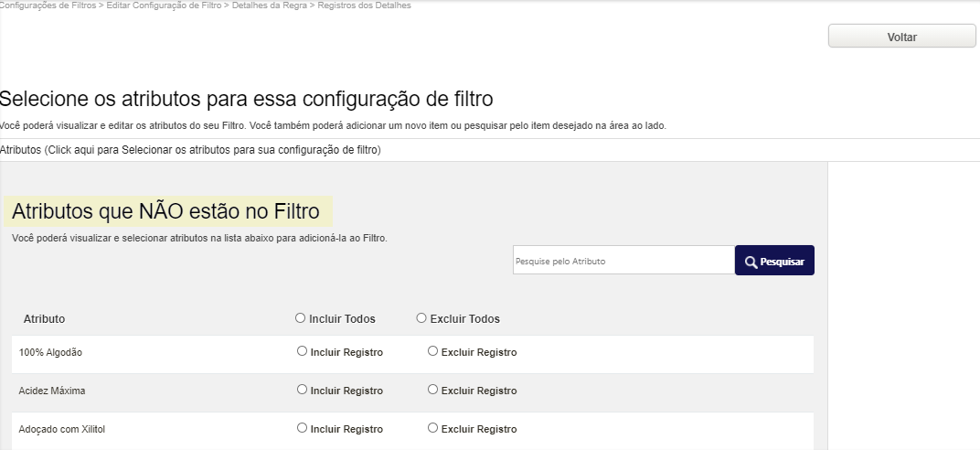Choose Excluir Registro for Adoçado com Xilitol
This screenshot has height=450, width=980.
[x=432, y=428]
